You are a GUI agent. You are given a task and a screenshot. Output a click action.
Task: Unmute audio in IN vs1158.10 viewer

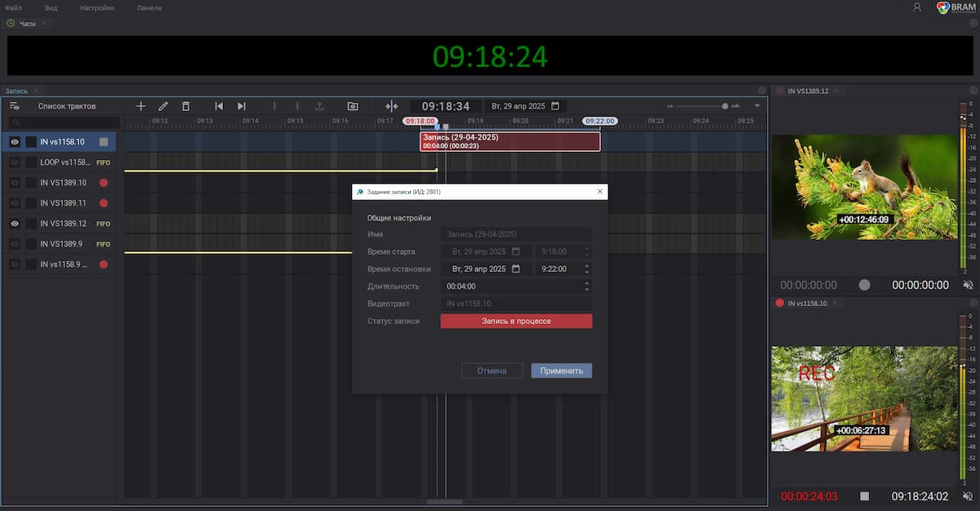(968, 495)
